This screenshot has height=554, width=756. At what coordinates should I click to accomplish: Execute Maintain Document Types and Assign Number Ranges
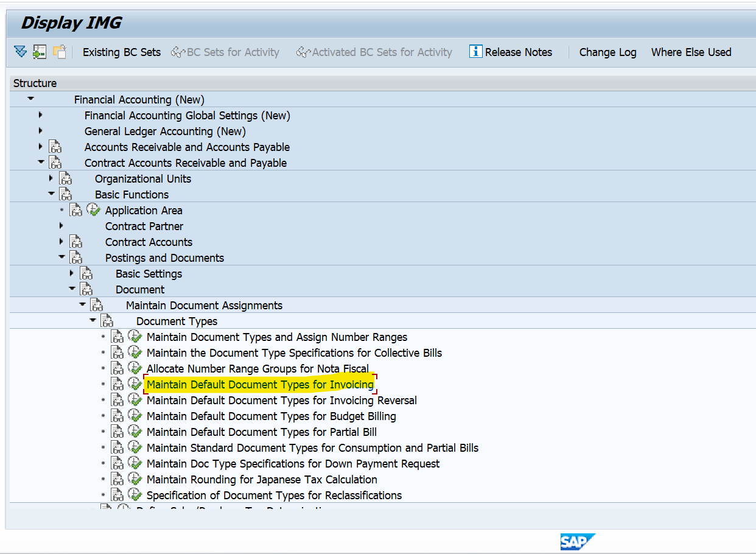click(x=135, y=337)
